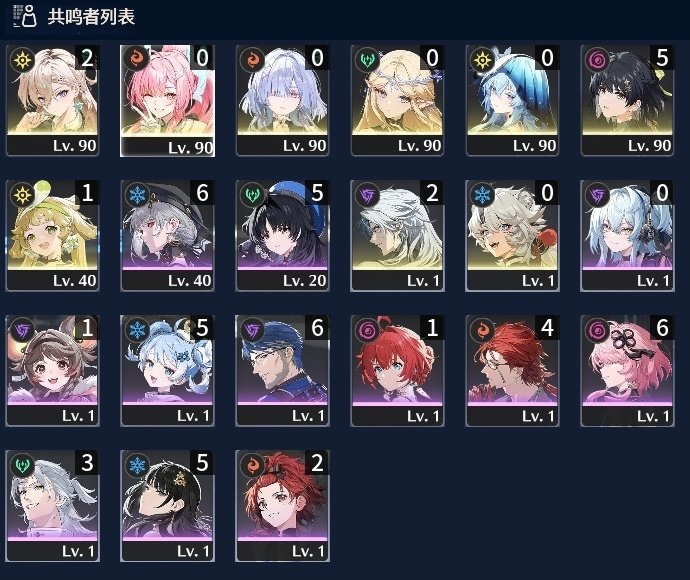Click the Glacio icon on black-haired bottom-row card
The width and height of the screenshot is (690, 580).
[137, 465]
